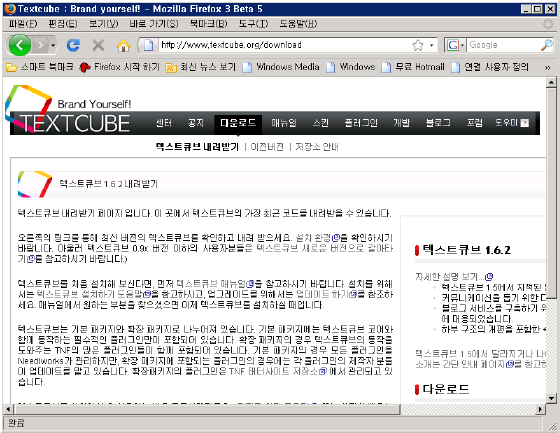Select the 텍스트큐브 내려받기 submenu link

(197, 147)
